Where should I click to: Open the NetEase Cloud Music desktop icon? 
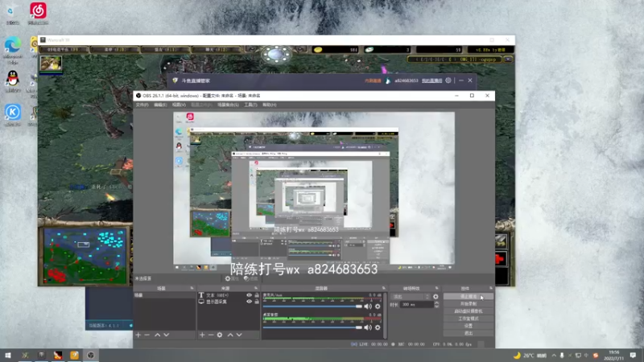coord(38,11)
